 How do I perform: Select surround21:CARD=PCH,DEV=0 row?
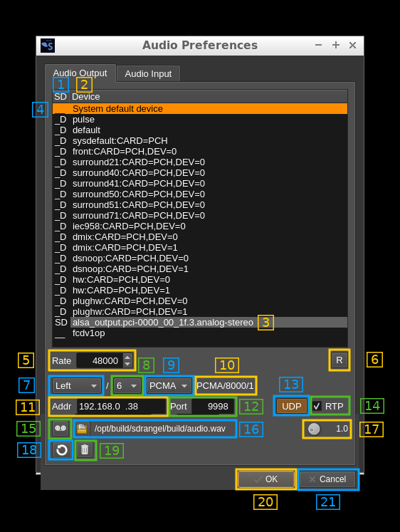[200, 162]
